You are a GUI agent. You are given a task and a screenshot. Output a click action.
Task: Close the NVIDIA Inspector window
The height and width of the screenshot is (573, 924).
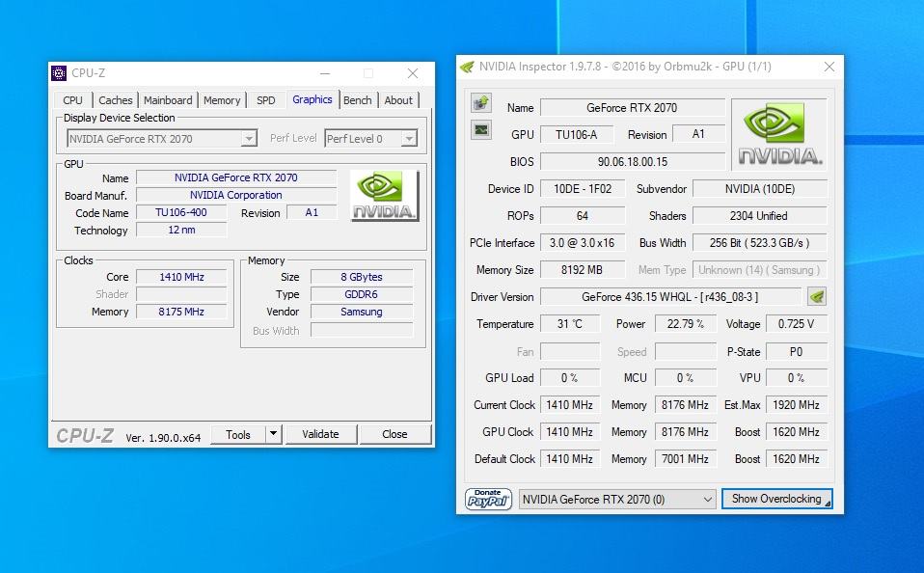829,67
